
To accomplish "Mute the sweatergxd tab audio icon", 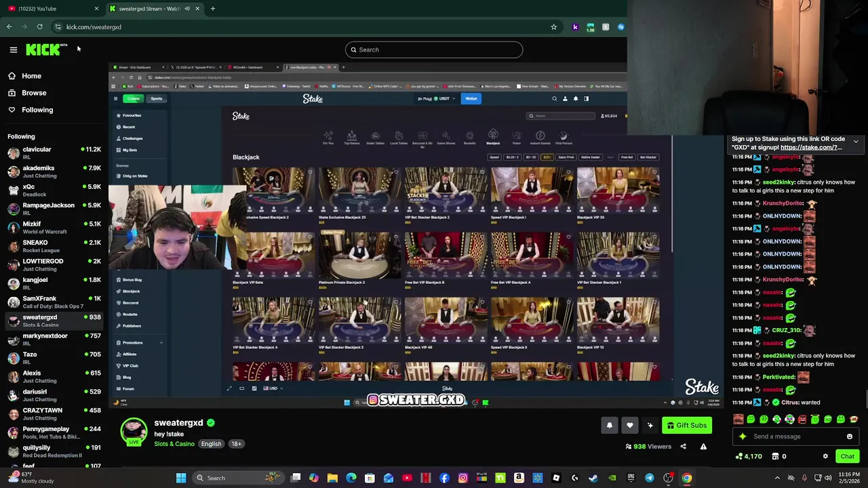I will 186,9.
